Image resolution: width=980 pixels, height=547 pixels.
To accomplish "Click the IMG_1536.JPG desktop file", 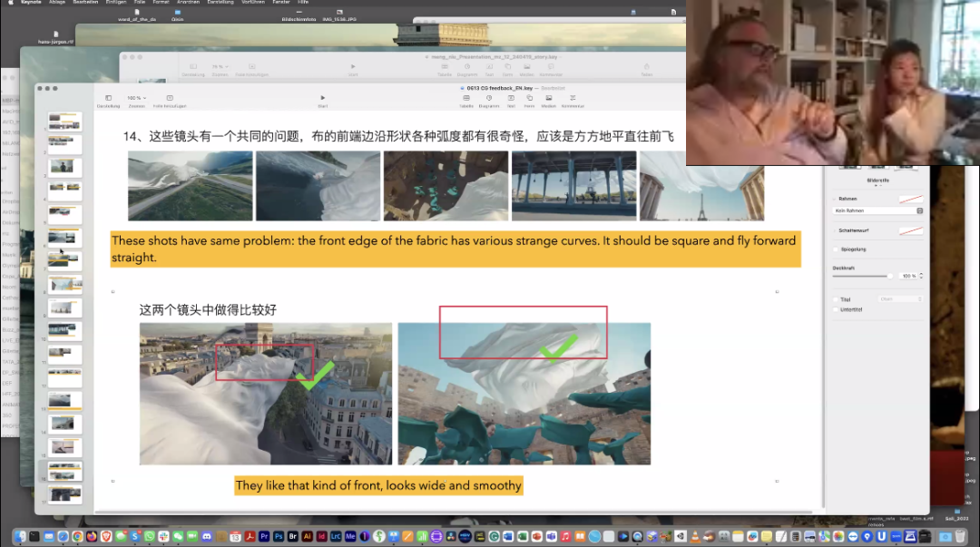I will 339,15.
